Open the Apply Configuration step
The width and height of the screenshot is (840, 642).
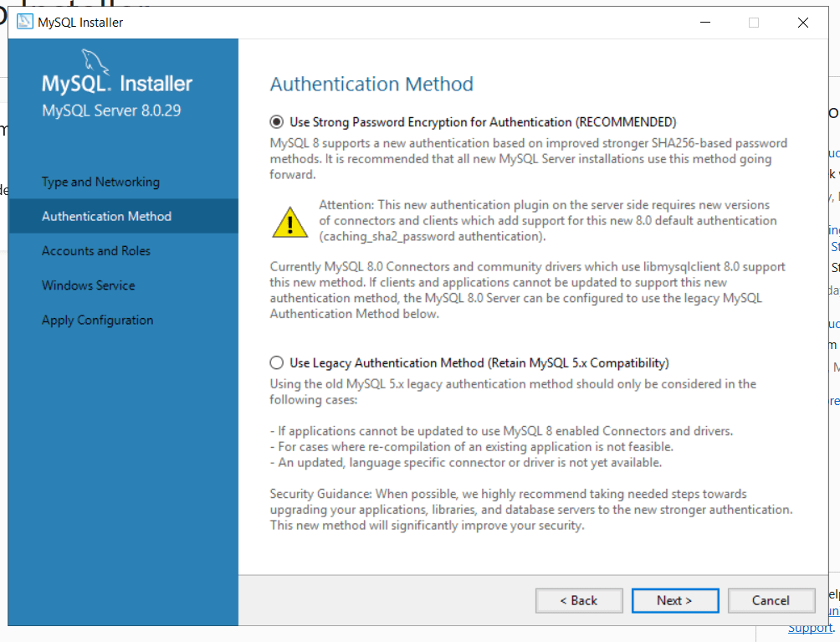98,320
